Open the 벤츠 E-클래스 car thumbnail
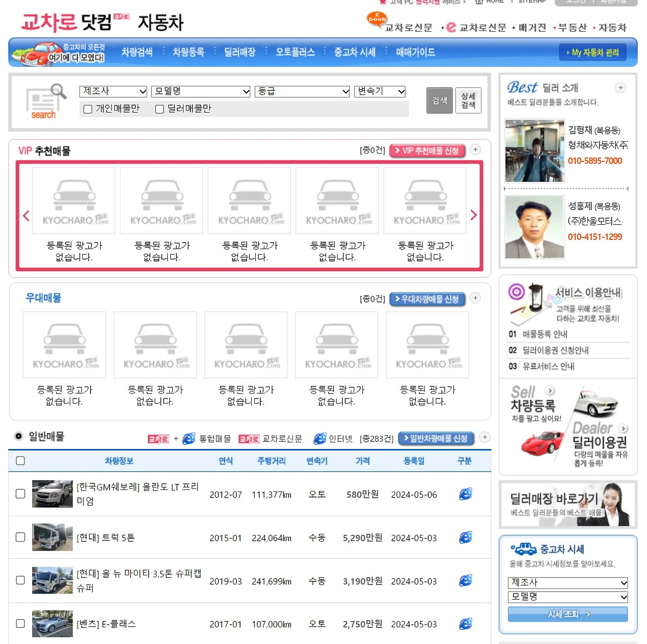Screen dimensions: 647x644 click(x=53, y=623)
